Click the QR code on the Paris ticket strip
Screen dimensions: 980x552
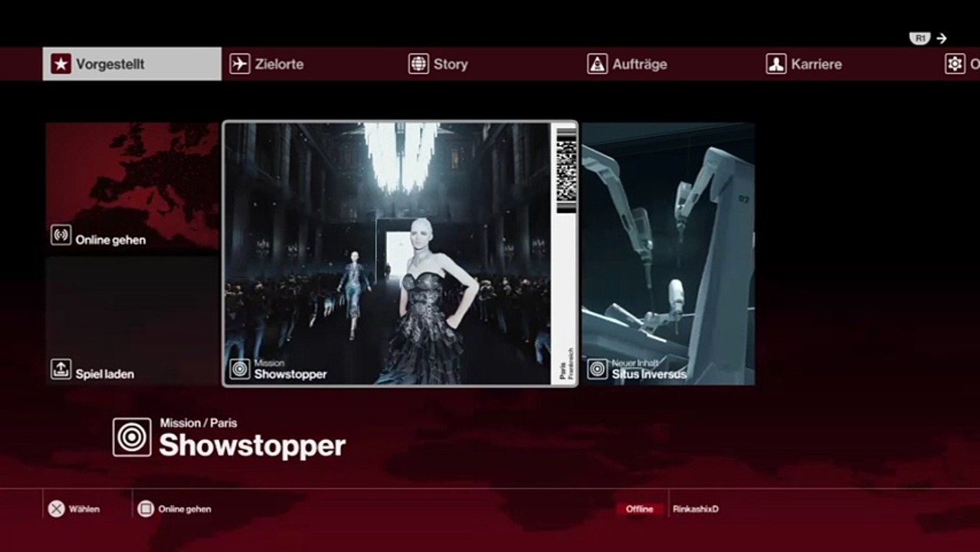click(x=566, y=170)
